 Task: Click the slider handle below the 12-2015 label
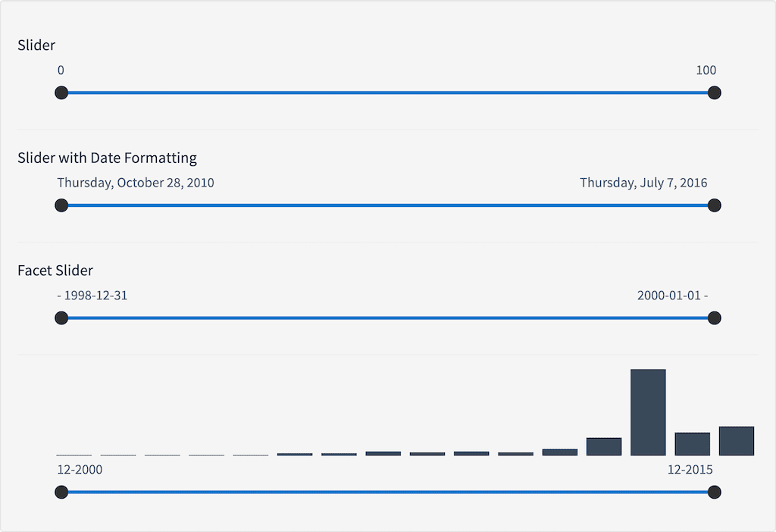coord(713,493)
